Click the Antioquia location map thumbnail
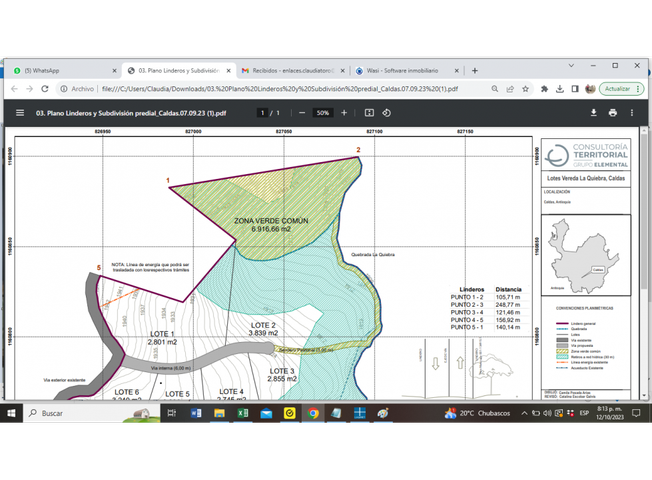The height and width of the screenshot is (480, 652). click(x=586, y=255)
